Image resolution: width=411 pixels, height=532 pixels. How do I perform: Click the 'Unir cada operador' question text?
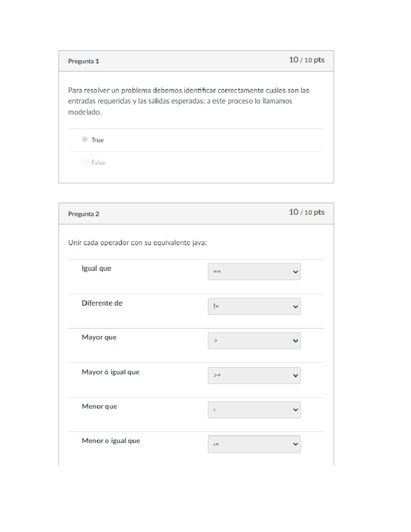click(137, 243)
